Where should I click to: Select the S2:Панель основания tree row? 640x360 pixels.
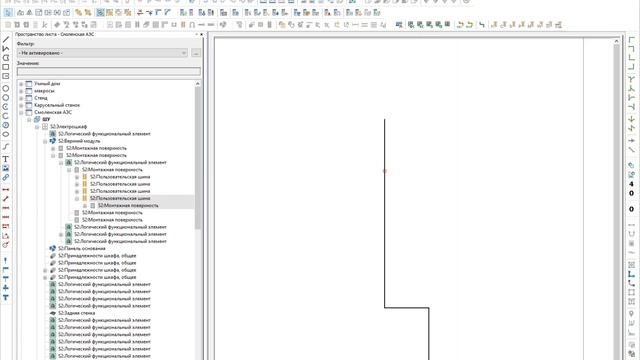click(x=81, y=249)
